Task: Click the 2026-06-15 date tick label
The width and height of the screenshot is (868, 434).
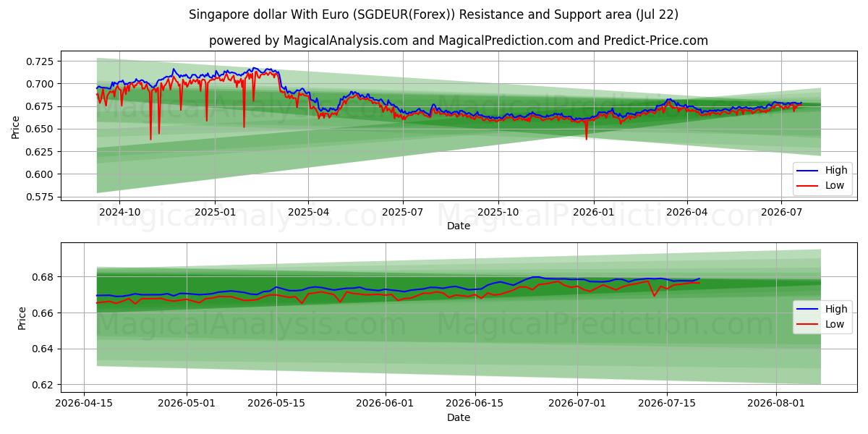Action: point(475,404)
